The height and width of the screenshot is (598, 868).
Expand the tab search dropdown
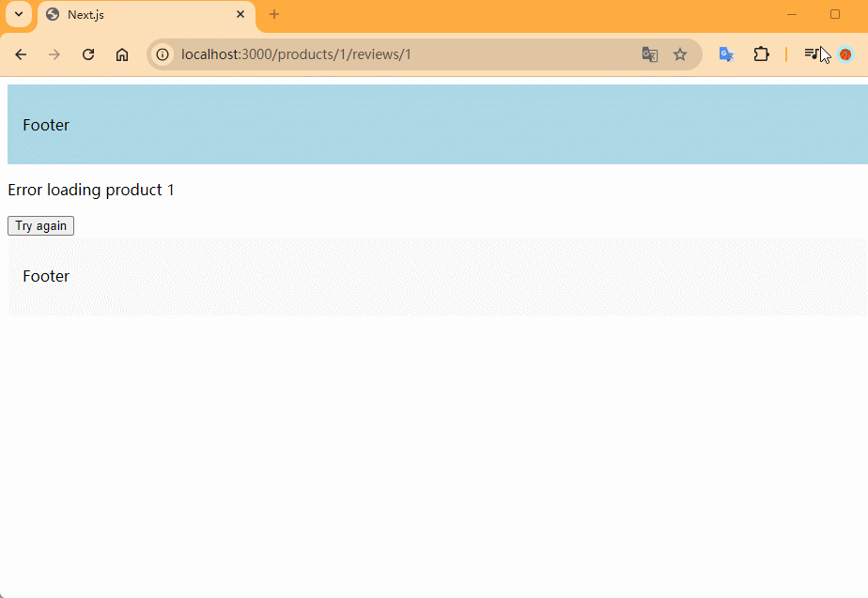click(18, 14)
